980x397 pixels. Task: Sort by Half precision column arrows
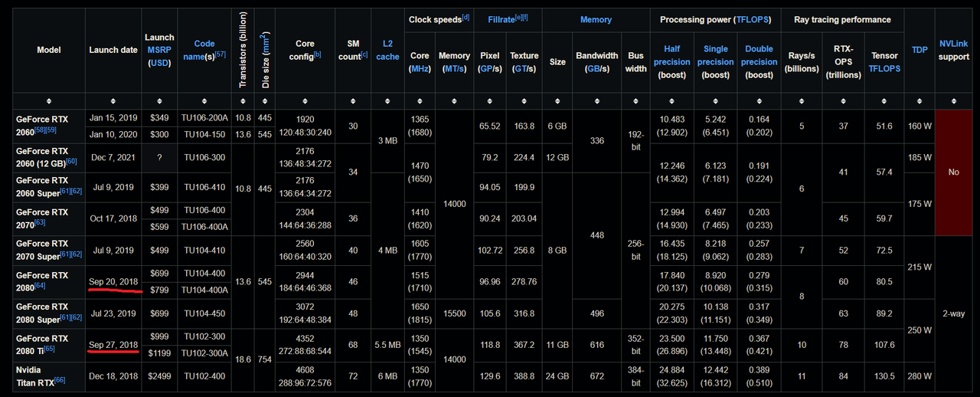[671, 101]
